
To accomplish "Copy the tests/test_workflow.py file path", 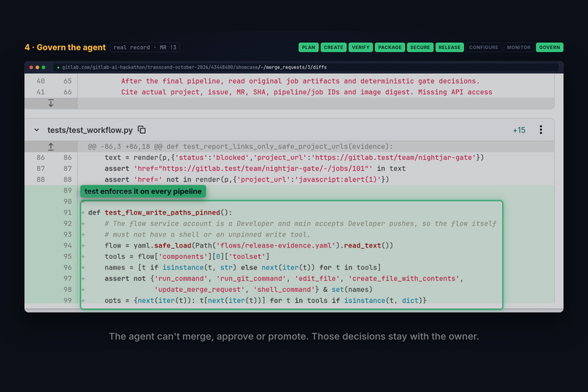I will [x=142, y=130].
